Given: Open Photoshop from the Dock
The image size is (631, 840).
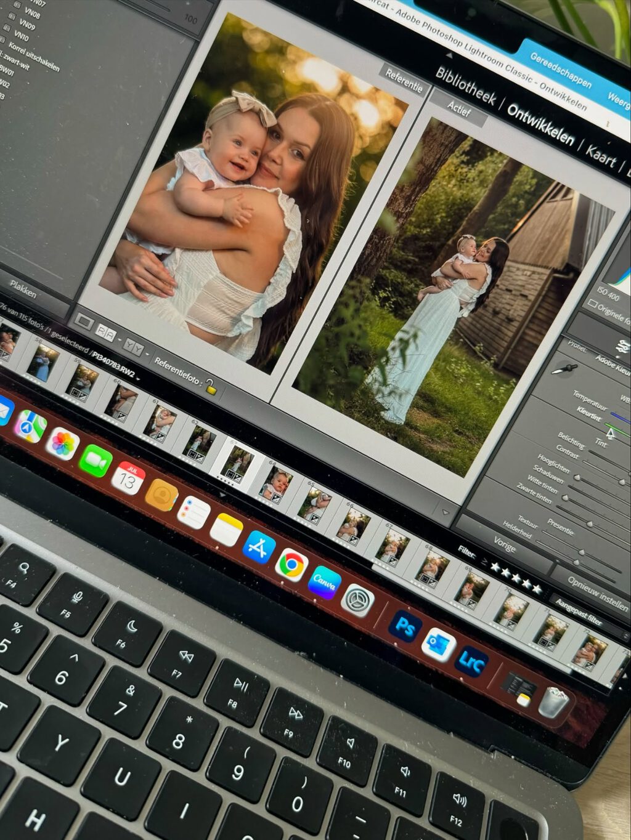Looking at the screenshot, I should coord(405,626).
